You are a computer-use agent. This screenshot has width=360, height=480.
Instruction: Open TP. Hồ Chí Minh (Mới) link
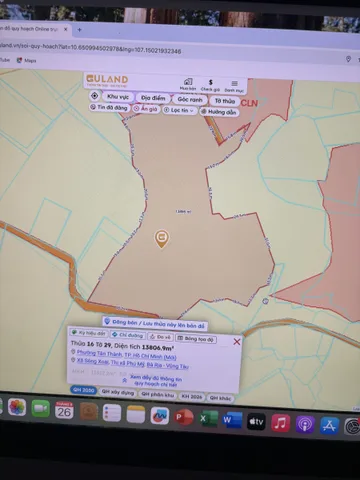pyautogui.click(x=150, y=356)
